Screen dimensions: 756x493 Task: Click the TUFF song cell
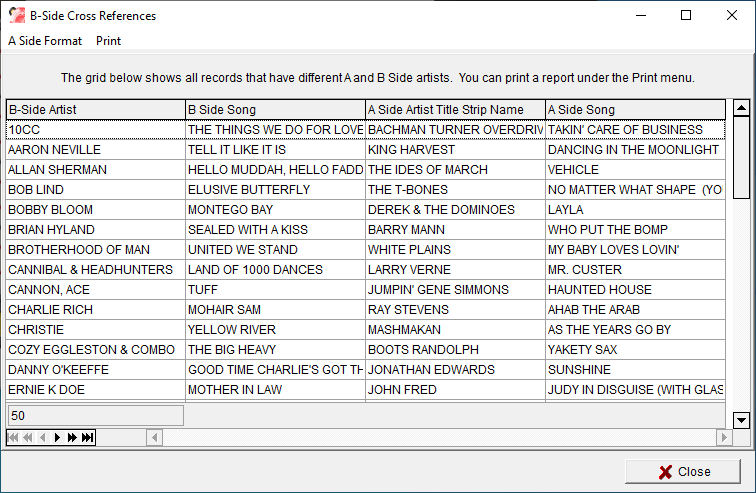point(275,290)
